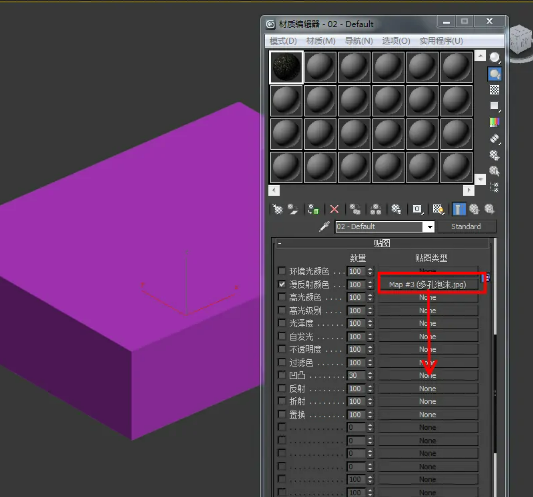Click sample slots horizontal scroll right arrow
Screen dimensions: 533x497
tap(468, 190)
